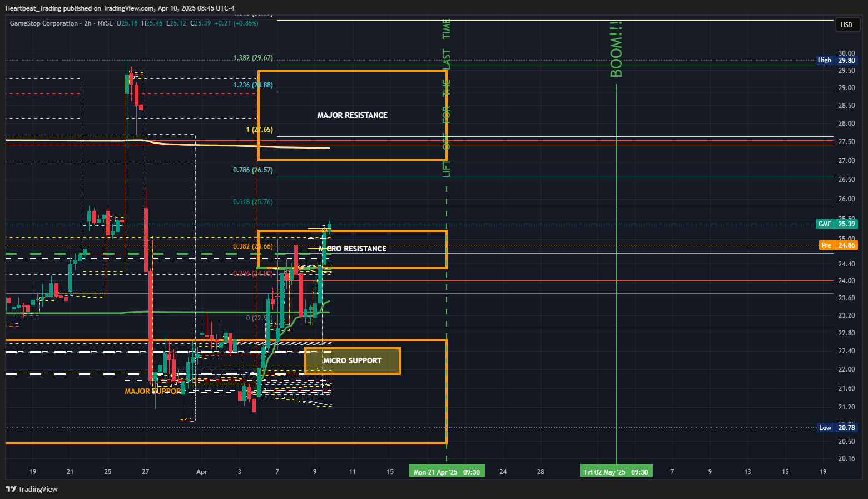Select the 0.786 (26.57) Fibonacci level label
The height and width of the screenshot is (499, 868).
(253, 170)
